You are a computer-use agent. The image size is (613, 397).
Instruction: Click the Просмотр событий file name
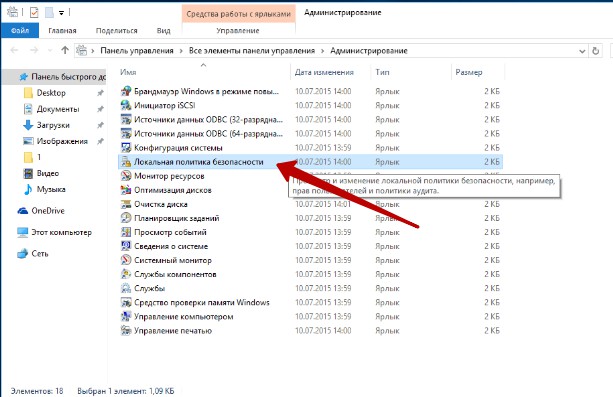[x=170, y=232]
